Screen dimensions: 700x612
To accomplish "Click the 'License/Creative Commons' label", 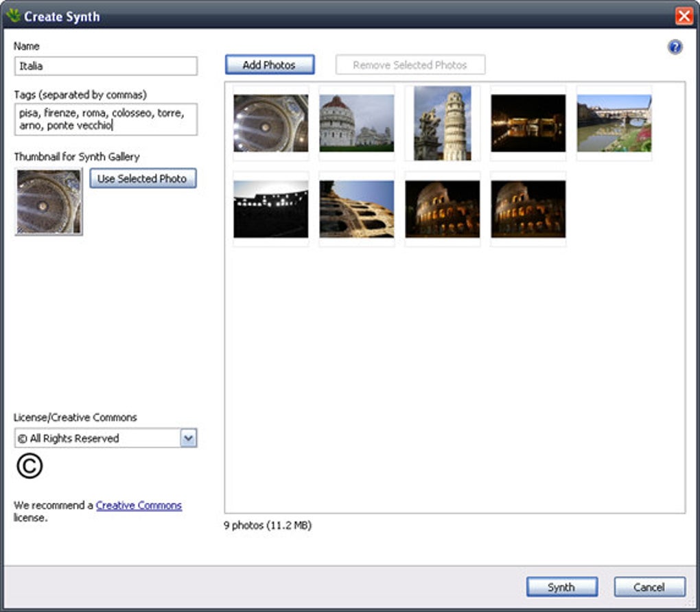I will pyautogui.click(x=75, y=417).
